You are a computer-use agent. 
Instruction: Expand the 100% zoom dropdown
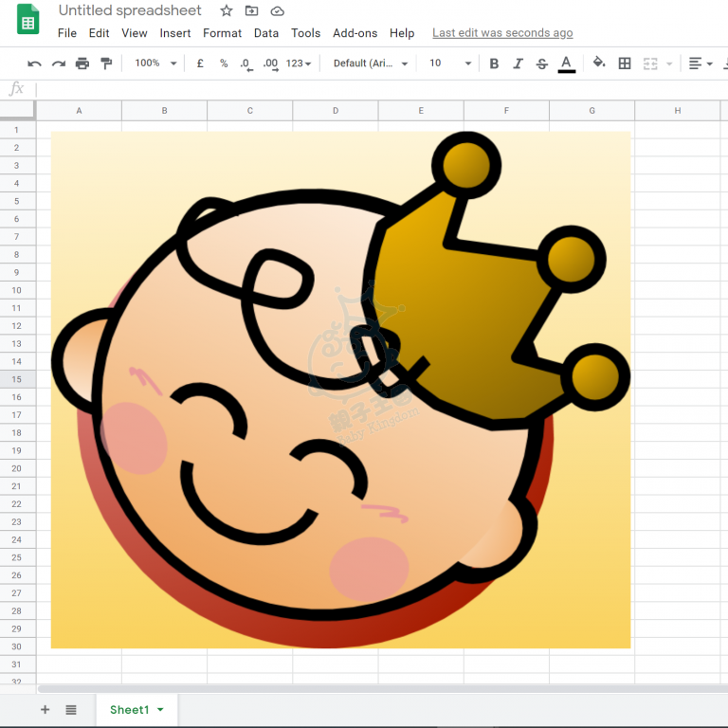pos(155,64)
